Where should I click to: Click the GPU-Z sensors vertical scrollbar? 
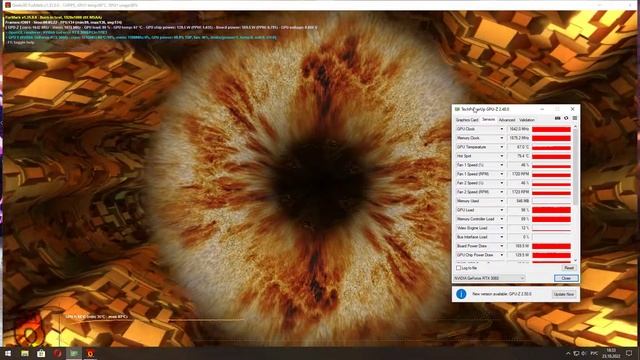point(576,167)
